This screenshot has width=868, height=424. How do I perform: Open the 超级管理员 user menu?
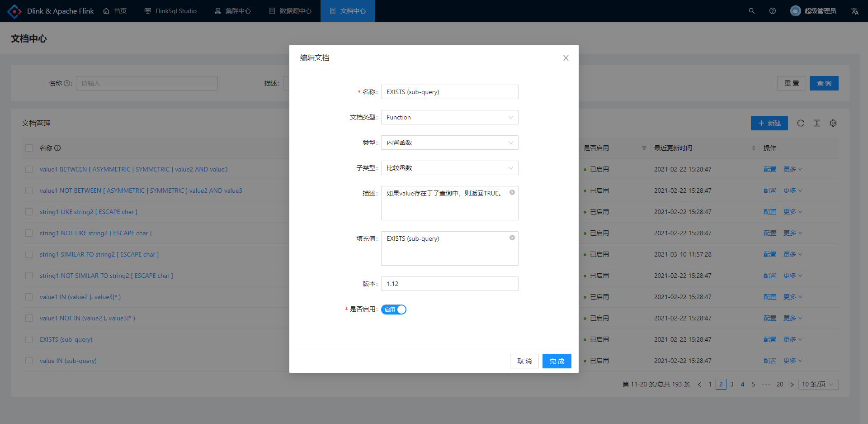tap(813, 11)
